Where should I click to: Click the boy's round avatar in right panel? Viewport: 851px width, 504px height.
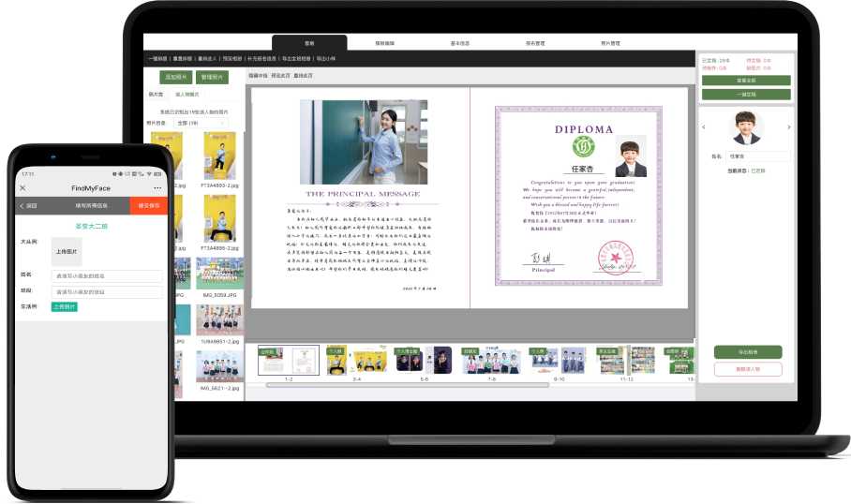(746, 127)
